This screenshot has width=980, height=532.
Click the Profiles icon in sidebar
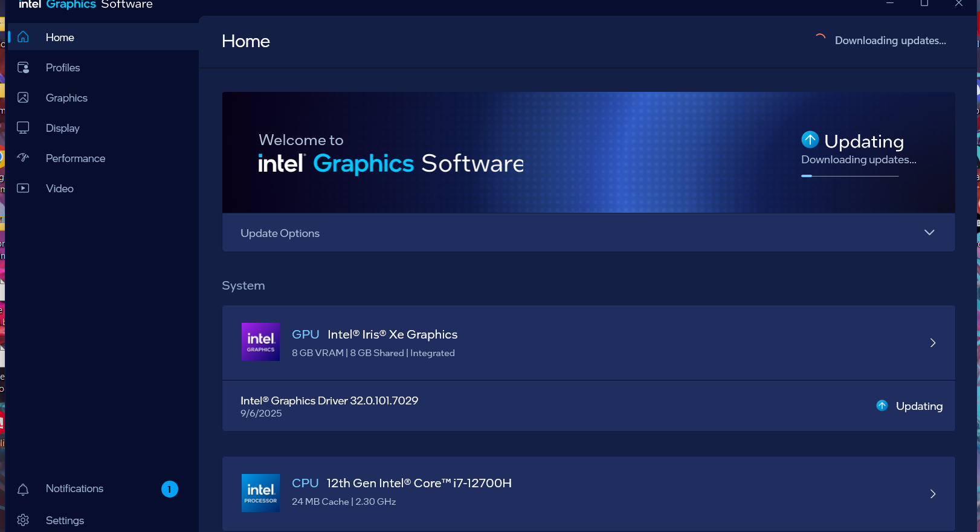coord(23,67)
